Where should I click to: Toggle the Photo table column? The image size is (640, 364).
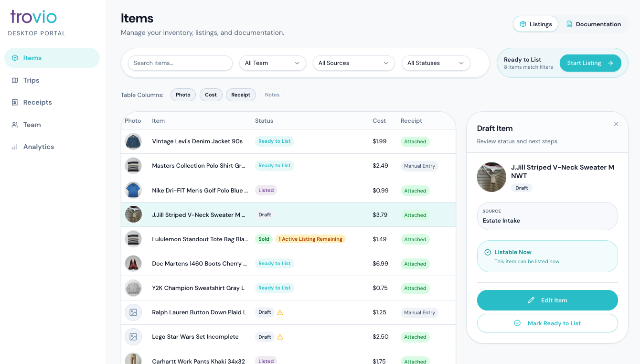pyautogui.click(x=183, y=95)
